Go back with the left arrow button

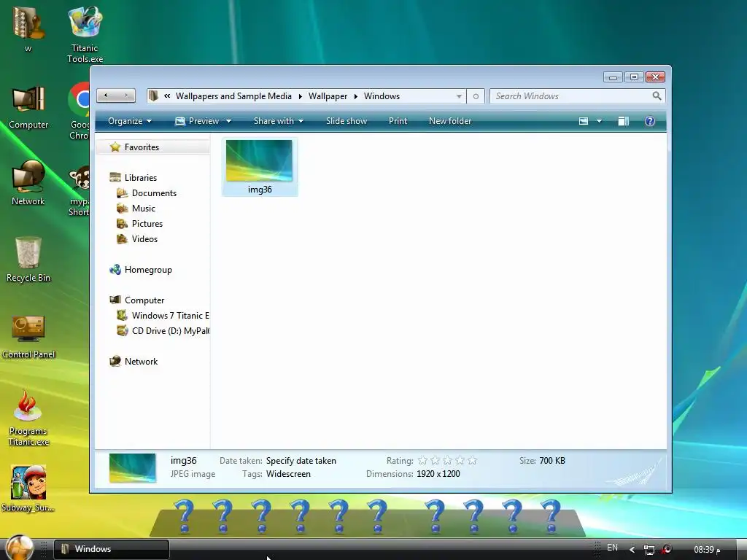point(106,96)
